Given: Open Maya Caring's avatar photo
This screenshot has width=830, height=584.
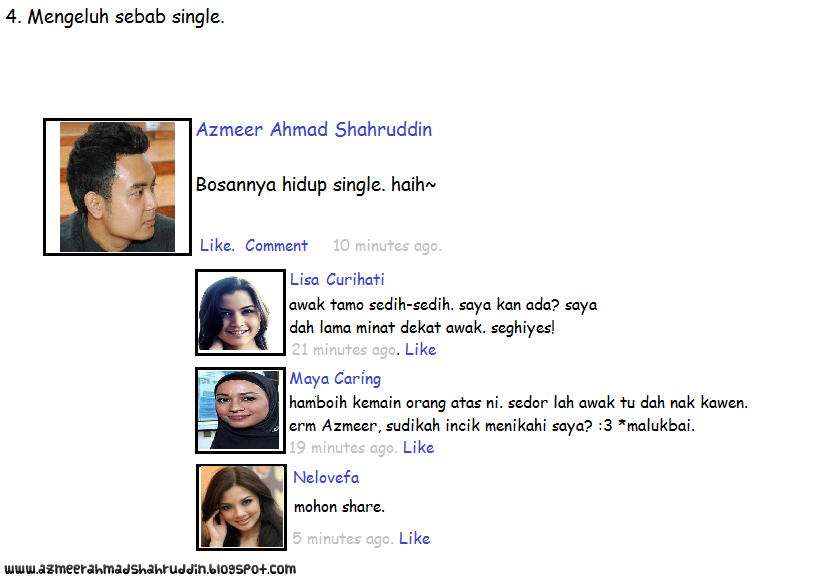Looking at the screenshot, I should point(240,410).
